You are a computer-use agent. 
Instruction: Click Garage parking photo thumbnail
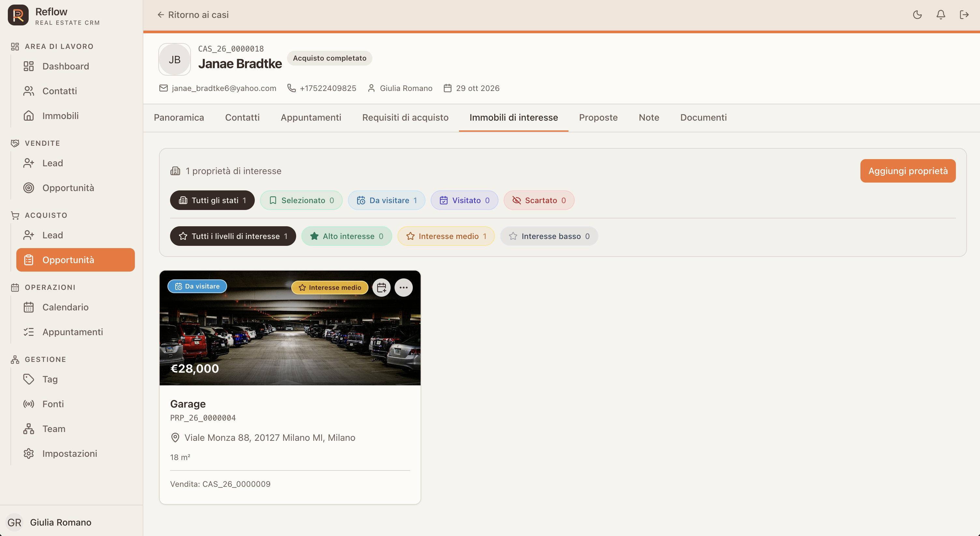coord(290,328)
